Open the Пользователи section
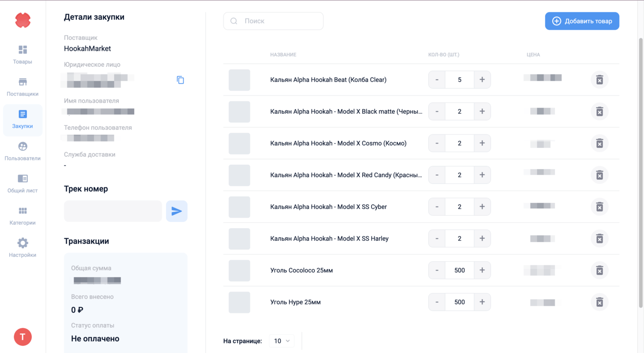 point(23,151)
